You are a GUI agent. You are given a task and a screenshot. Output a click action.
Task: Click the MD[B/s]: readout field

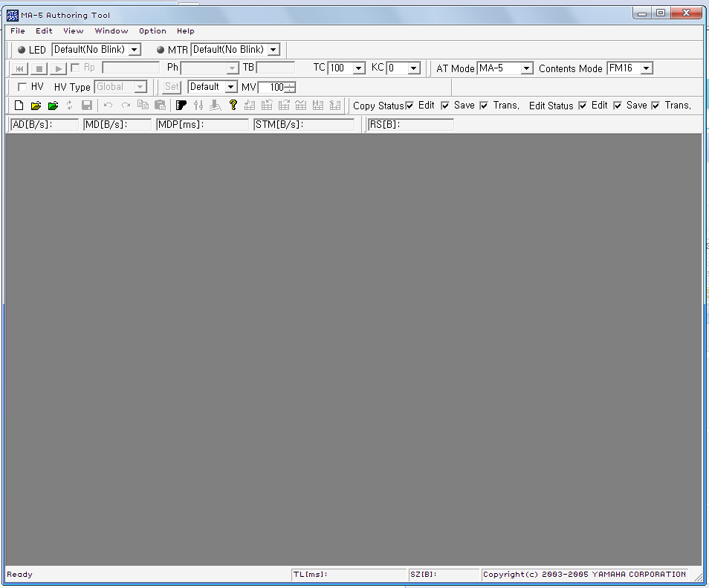click(117, 124)
